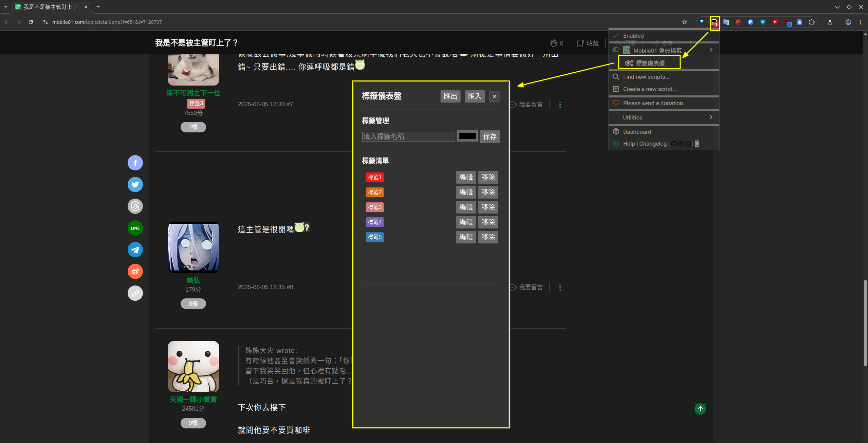Bookmark this page with the star icon
Screen dimensions: 868x443
(685, 22)
